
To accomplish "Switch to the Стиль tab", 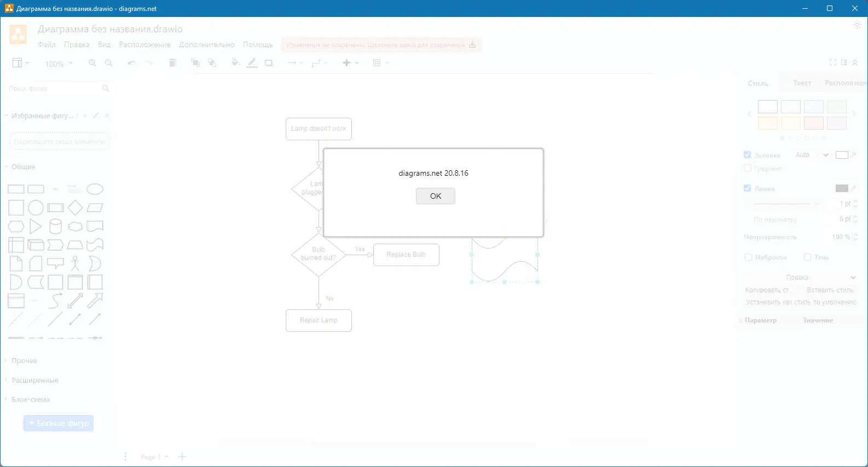I will pyautogui.click(x=758, y=83).
